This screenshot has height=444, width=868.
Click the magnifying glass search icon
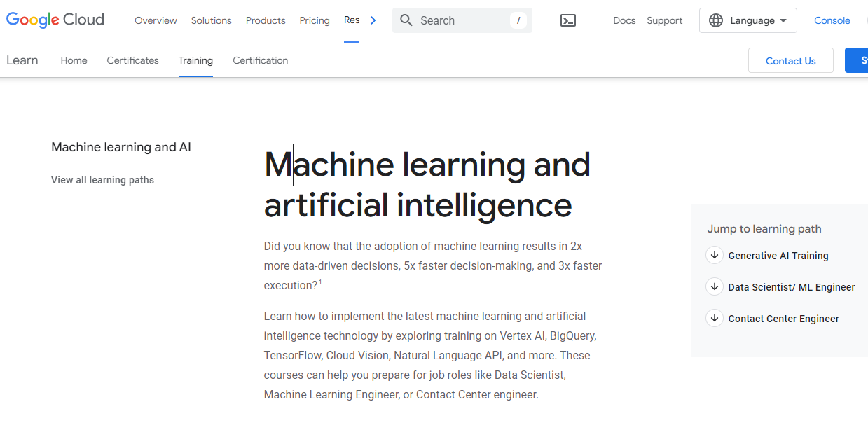point(406,20)
